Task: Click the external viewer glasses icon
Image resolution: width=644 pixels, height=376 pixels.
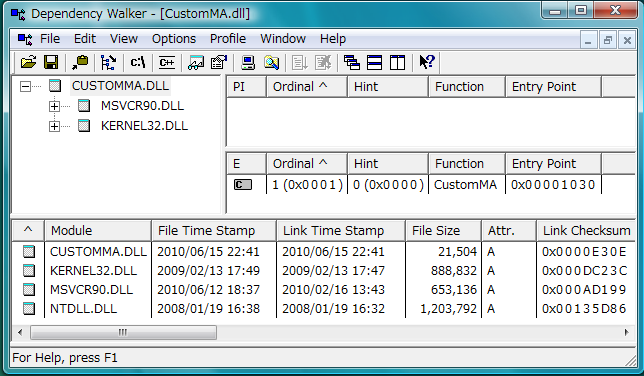Action: pyautogui.click(x=196, y=62)
